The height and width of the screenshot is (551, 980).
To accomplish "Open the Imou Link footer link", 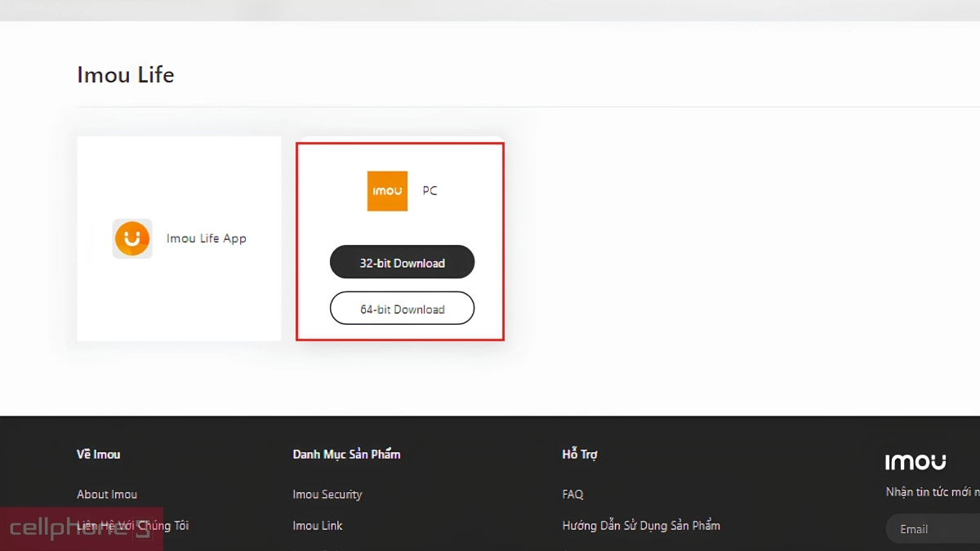I will click(318, 526).
